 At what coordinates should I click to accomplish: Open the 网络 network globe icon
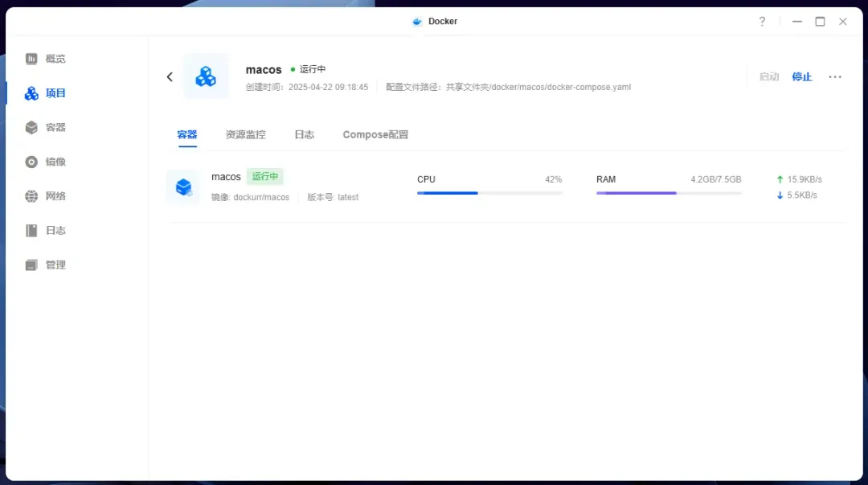(x=31, y=196)
